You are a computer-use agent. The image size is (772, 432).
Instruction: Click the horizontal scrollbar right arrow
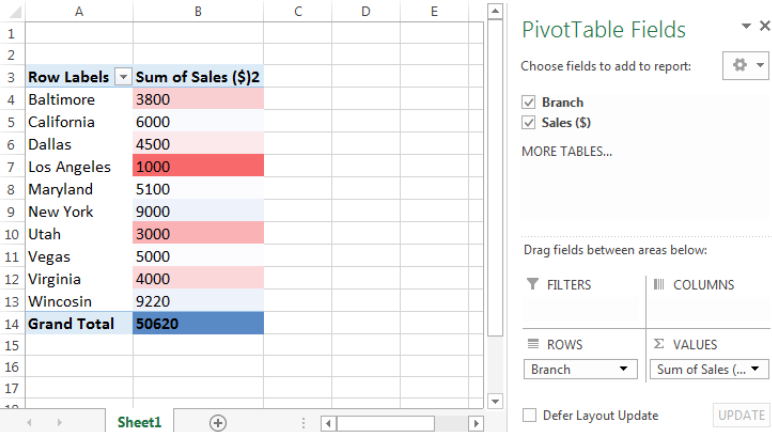pyautogui.click(x=476, y=423)
